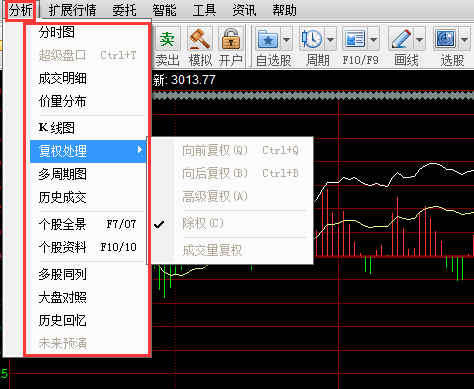The width and height of the screenshot is (474, 389).
Task: Expand the 自选股 dropdown arrow
Action: point(287,39)
